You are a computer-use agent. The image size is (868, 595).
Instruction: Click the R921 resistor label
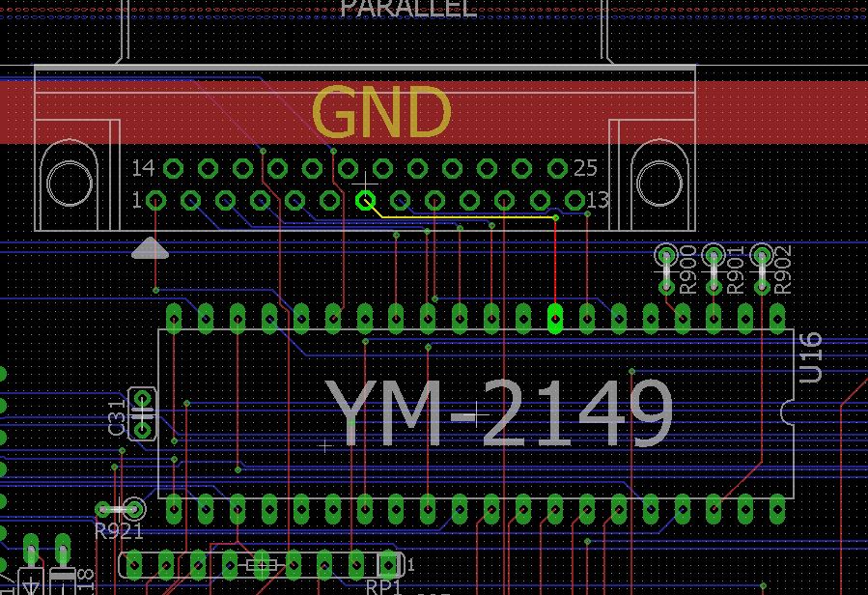click(119, 530)
